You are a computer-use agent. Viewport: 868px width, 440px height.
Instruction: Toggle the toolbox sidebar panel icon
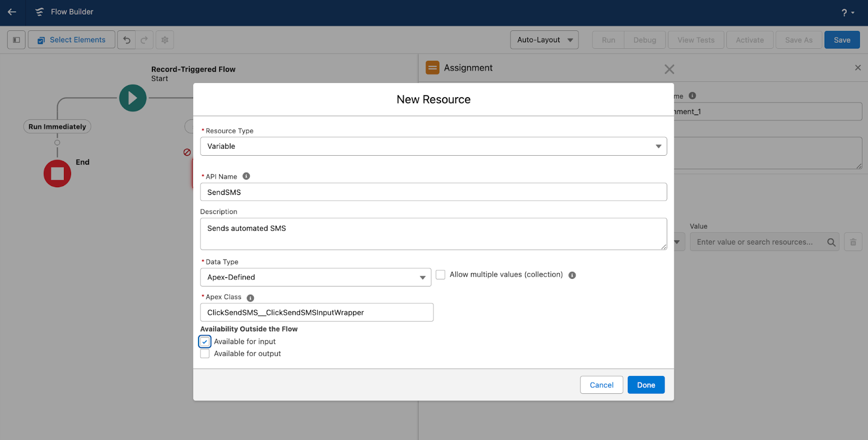[x=16, y=40]
